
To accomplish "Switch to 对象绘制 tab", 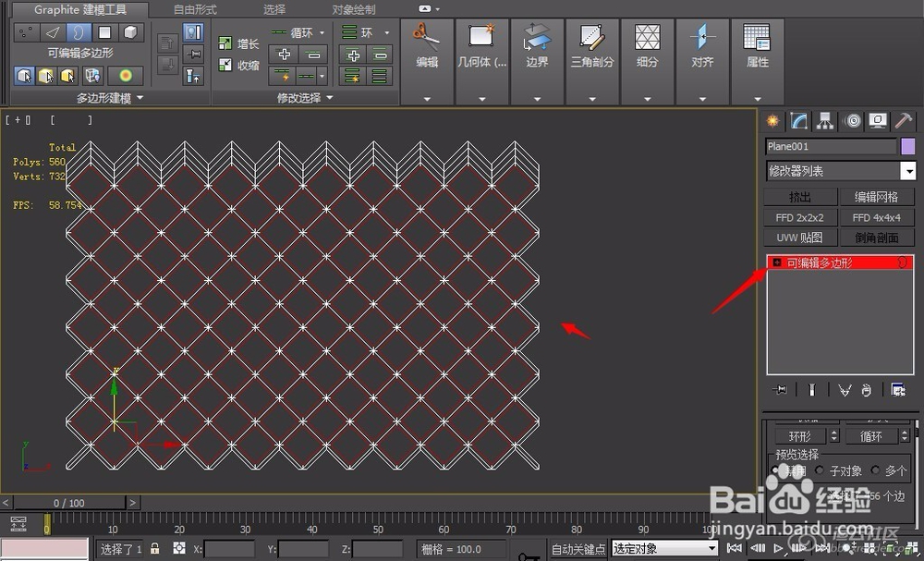I will click(x=354, y=9).
